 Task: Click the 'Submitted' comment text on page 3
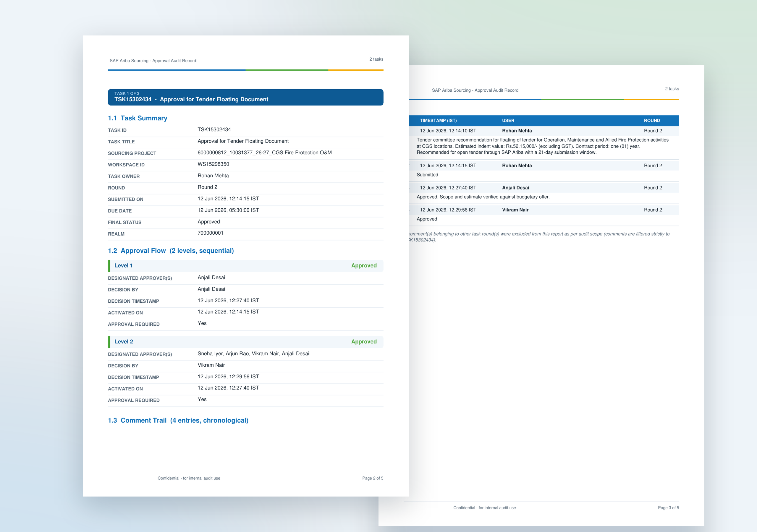[427, 175]
